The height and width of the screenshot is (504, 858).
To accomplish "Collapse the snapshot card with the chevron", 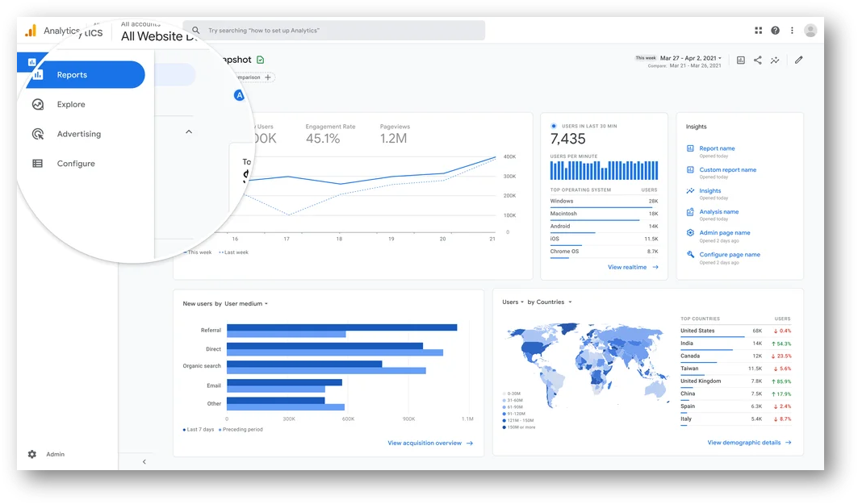I will click(x=188, y=131).
